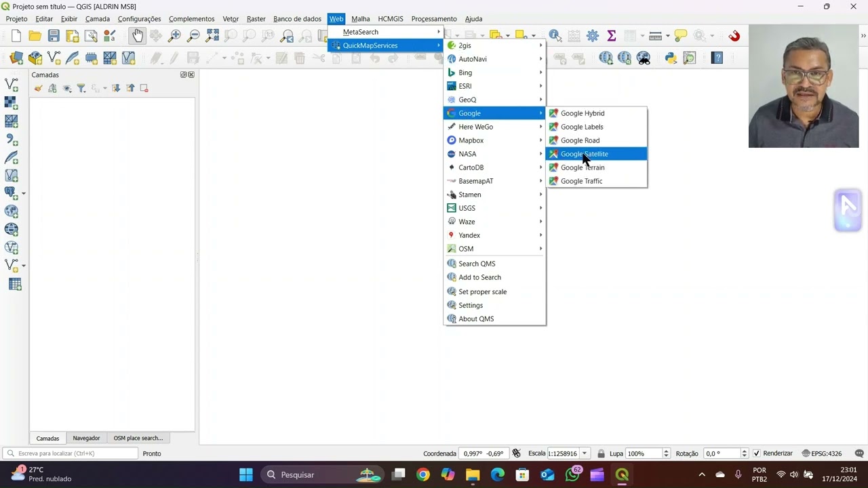The image size is (868, 488).
Task: Save the project with the floppy disk icon
Action: [54, 36]
